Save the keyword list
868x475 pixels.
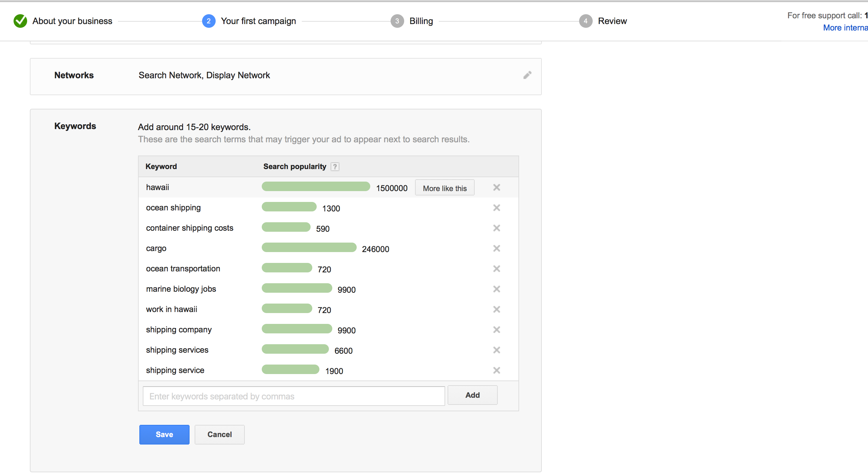[x=164, y=434]
